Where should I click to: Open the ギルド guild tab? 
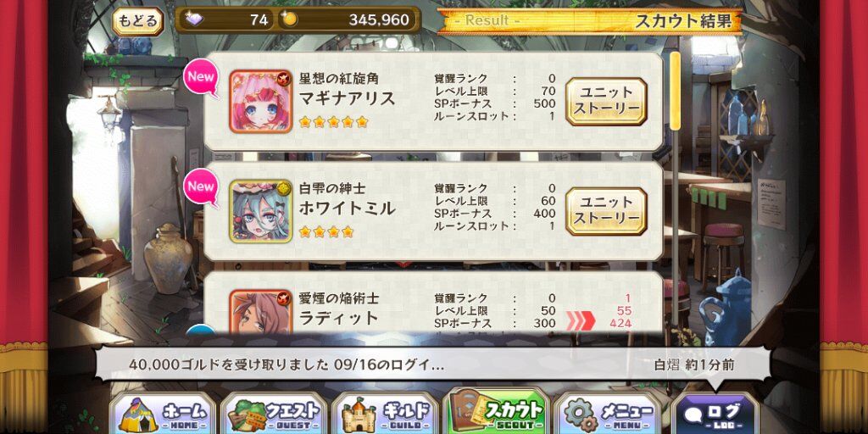(385, 413)
